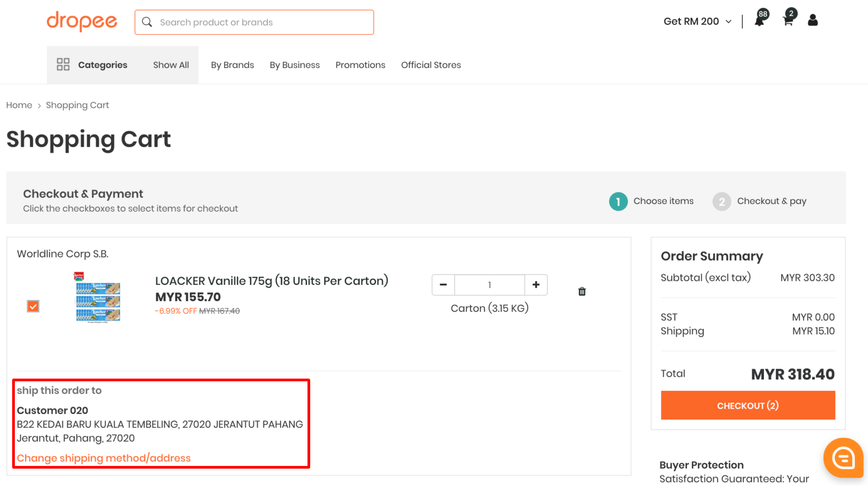Open the chat support bubble
Screen dimensions: 868x488
[843, 458]
